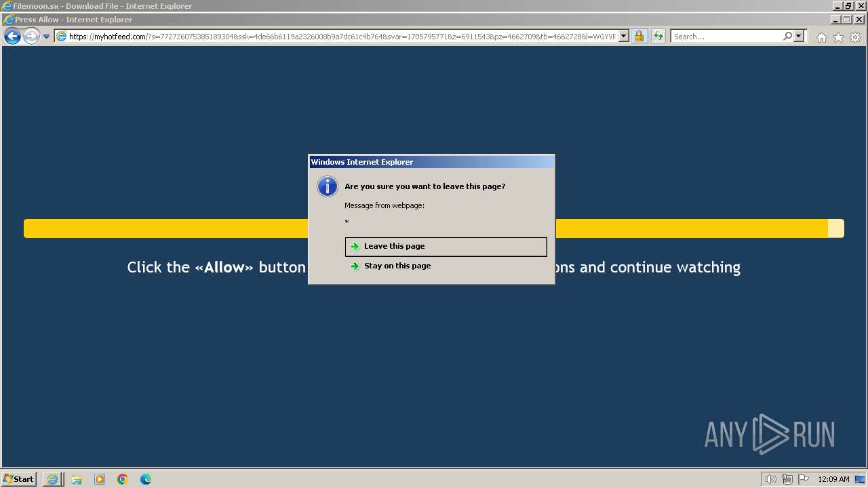This screenshot has height=488, width=868.
Task: Click the 'continue watching' page text
Action: 675,268
